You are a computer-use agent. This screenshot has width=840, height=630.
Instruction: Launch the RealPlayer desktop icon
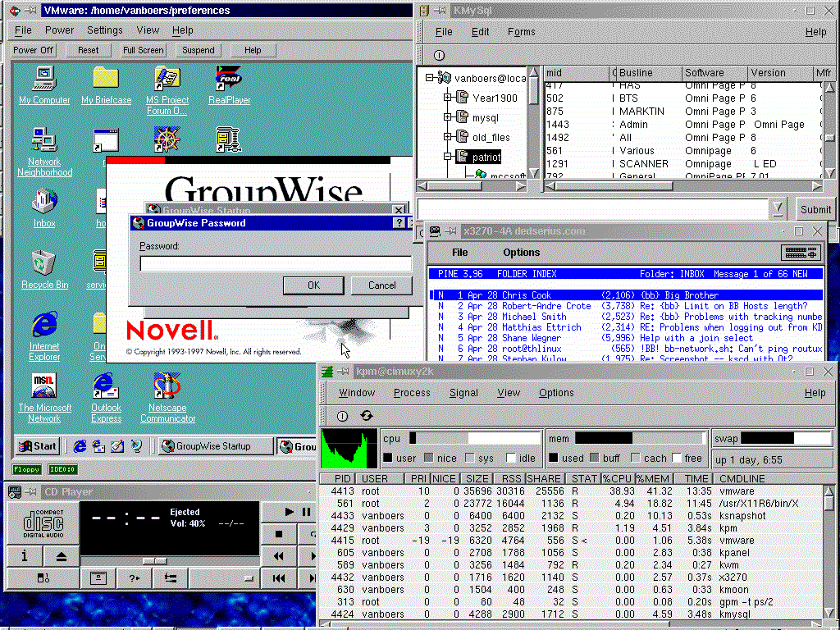tap(230, 85)
